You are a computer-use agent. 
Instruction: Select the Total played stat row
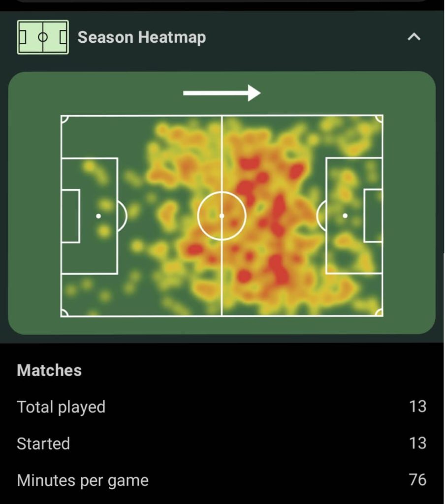click(x=222, y=407)
